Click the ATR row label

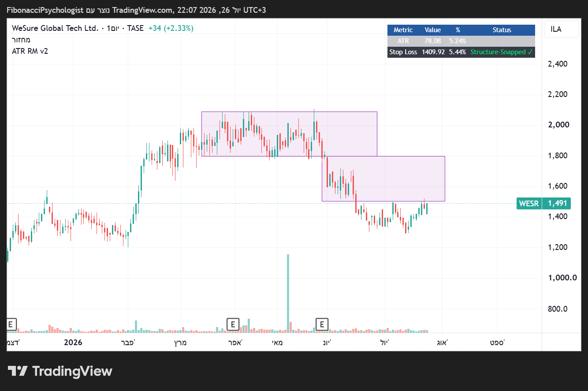pyautogui.click(x=403, y=41)
